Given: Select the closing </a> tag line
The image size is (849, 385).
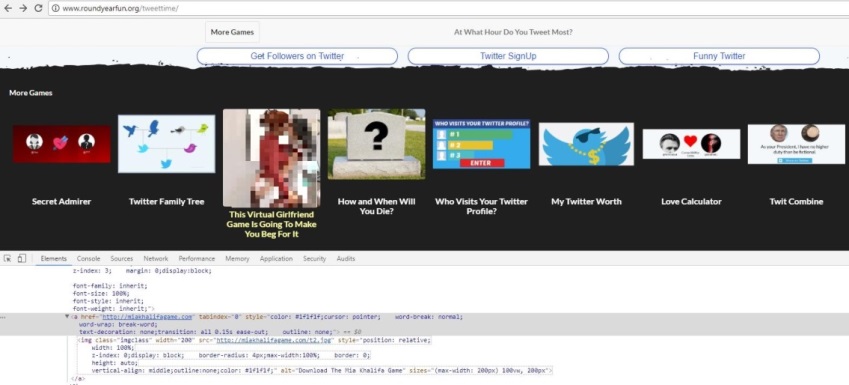Looking at the screenshot, I should [x=78, y=379].
